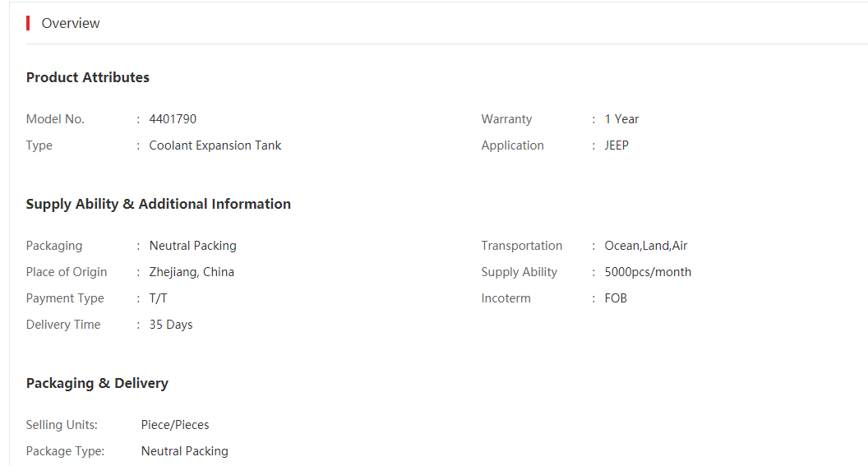Screen dimensions: 868x466
Task: Click the Ocean,Land,Air transportation value
Action: [x=645, y=246]
